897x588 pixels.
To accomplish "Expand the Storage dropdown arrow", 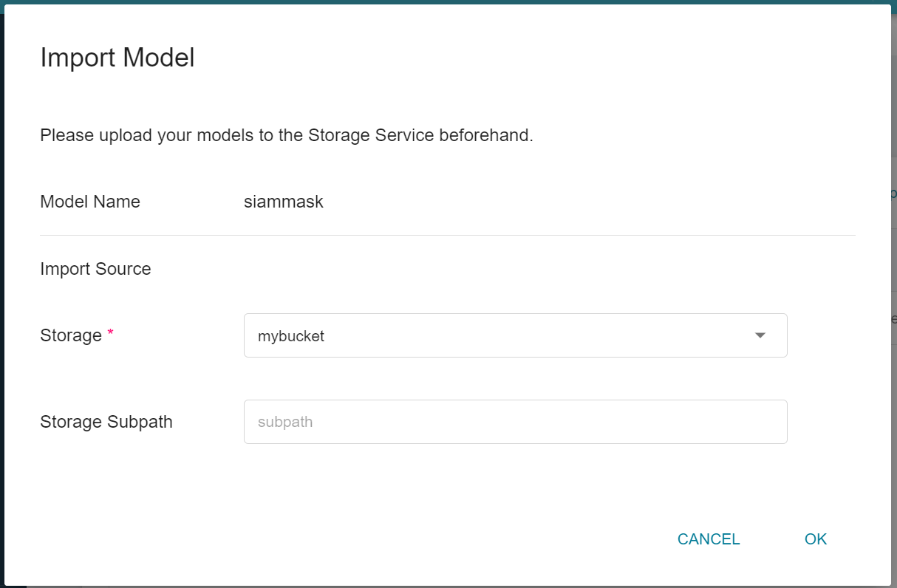I will (x=760, y=335).
